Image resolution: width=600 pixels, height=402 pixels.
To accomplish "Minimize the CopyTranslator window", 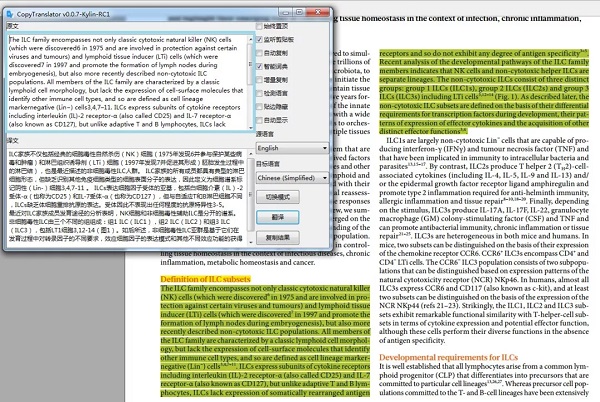I will tap(285, 13).
